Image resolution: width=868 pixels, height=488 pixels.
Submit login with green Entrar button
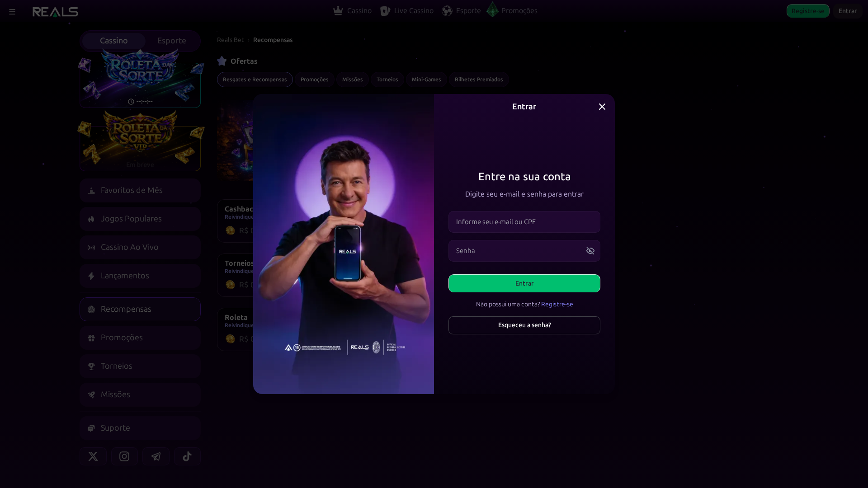[x=524, y=283]
